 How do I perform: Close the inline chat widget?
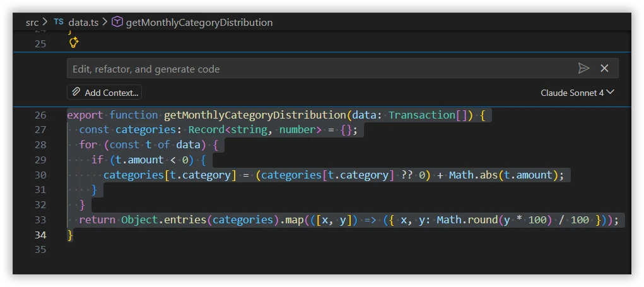point(604,68)
